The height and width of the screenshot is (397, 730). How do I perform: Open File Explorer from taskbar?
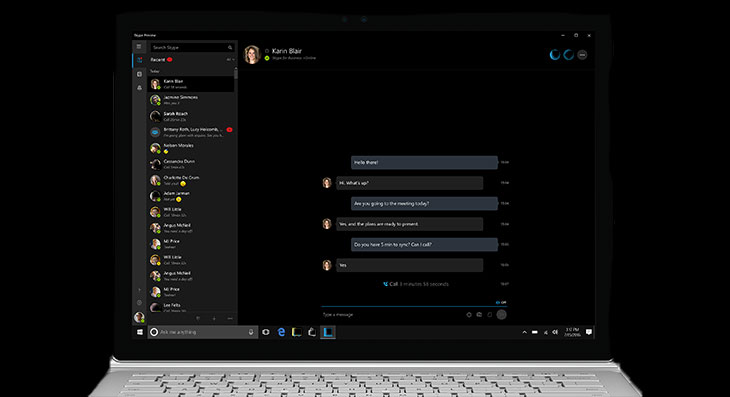click(297, 332)
